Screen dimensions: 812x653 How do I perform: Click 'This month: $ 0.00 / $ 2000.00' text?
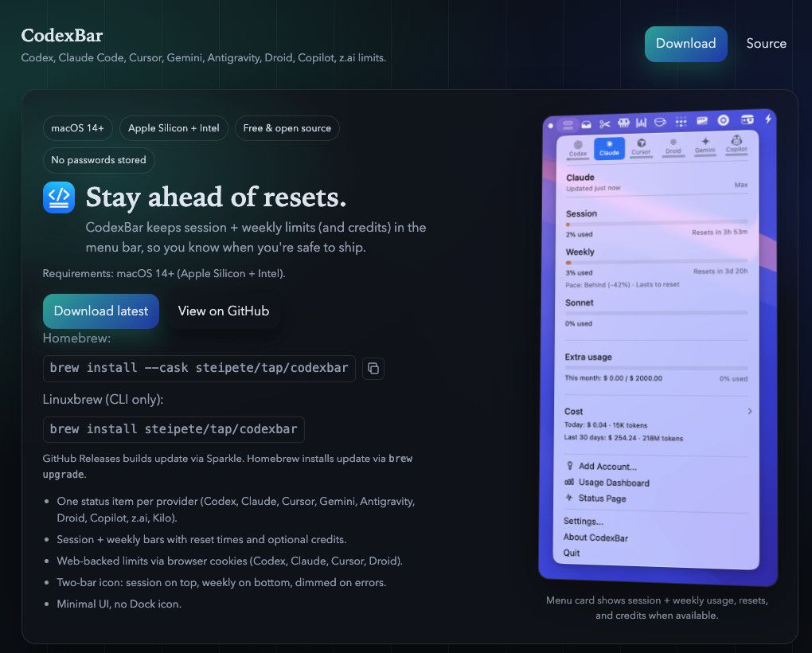coord(613,378)
